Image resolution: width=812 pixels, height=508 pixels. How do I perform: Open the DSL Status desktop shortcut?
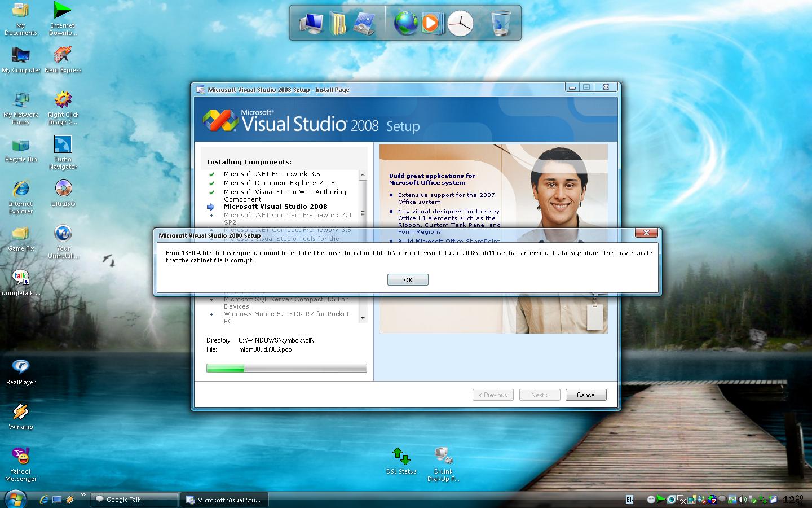pos(401,461)
